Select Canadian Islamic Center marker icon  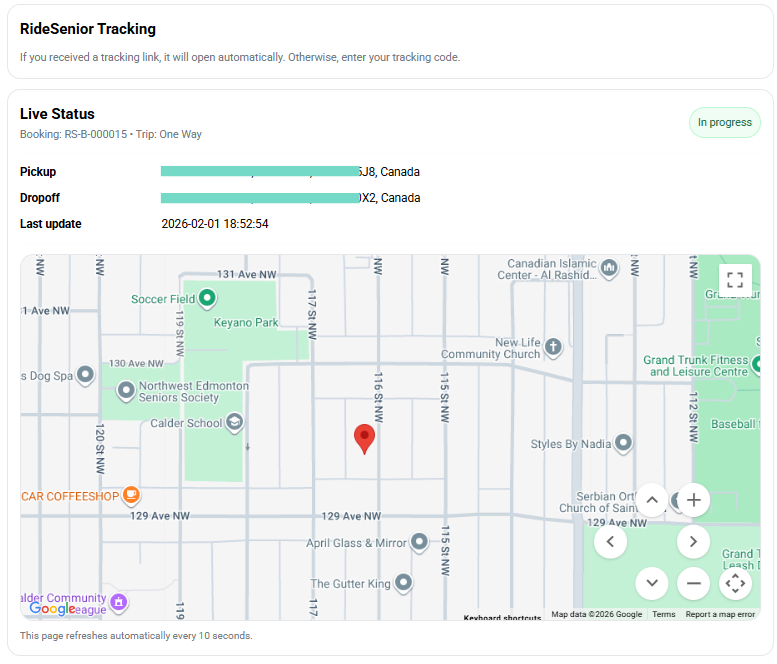(609, 268)
